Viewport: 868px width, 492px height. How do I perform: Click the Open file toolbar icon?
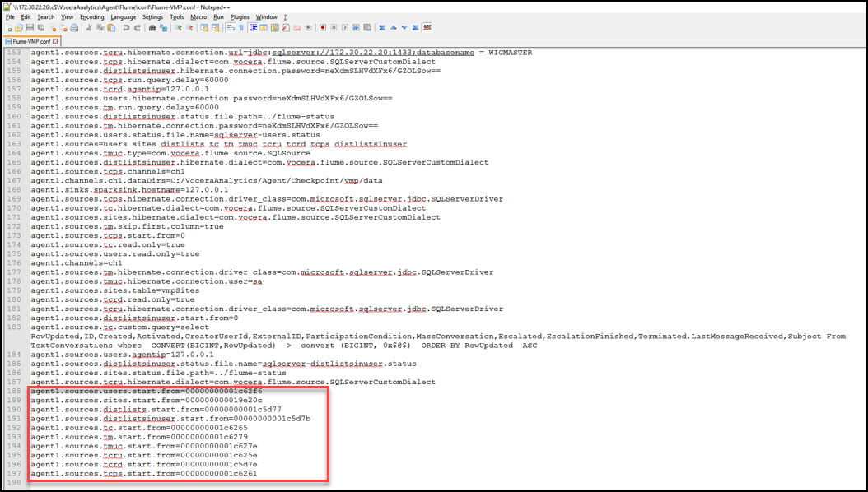19,28
